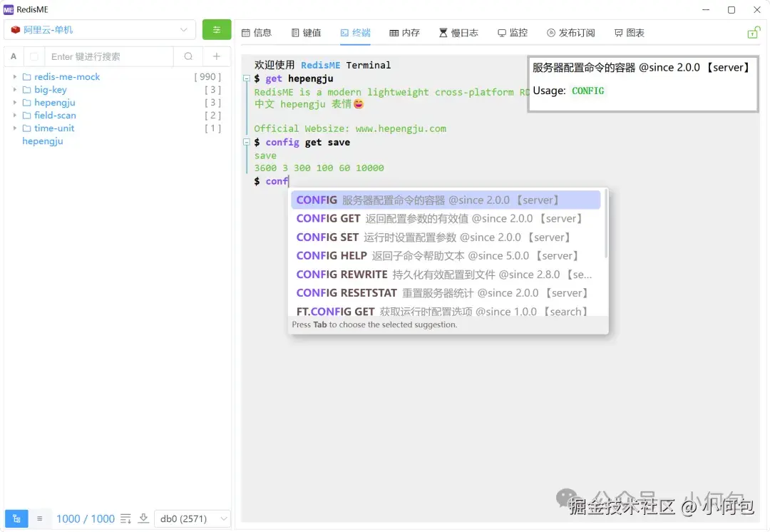
Task: Open the 信息 tab
Action: point(257,33)
